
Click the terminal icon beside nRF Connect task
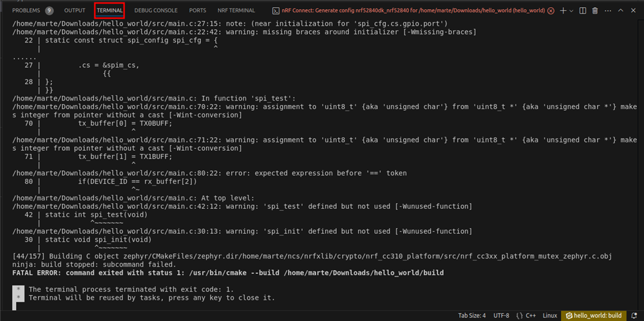pos(277,11)
